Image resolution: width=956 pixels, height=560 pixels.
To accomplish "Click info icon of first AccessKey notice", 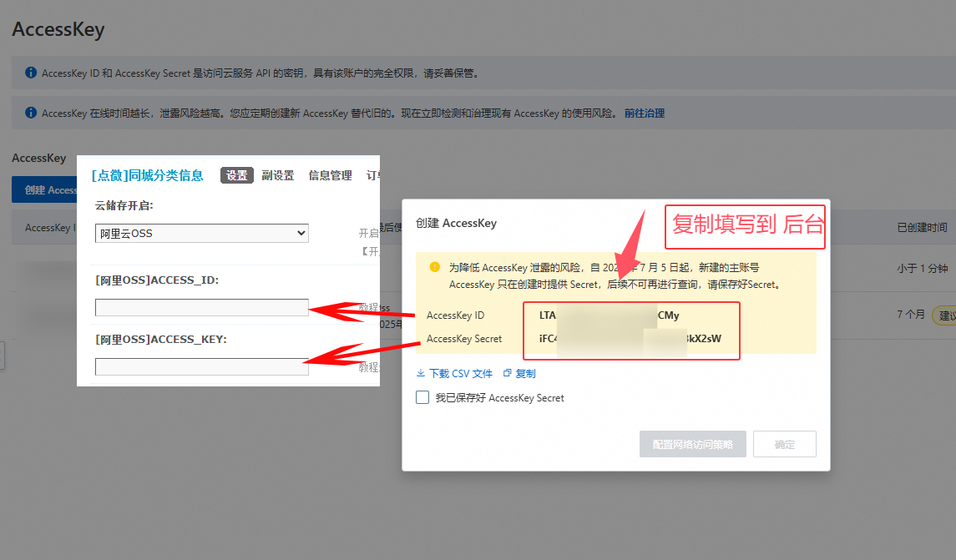I will click(31, 73).
